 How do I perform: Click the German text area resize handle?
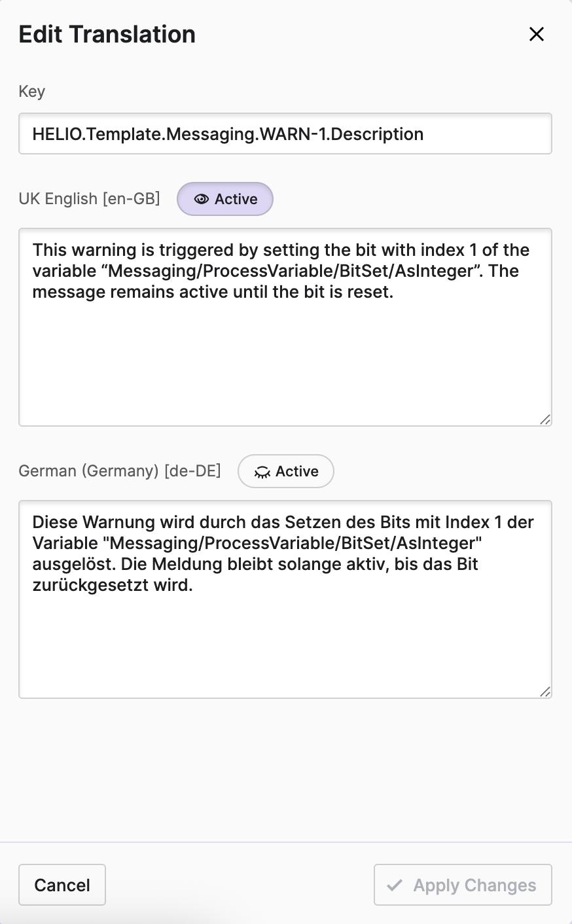pos(545,692)
